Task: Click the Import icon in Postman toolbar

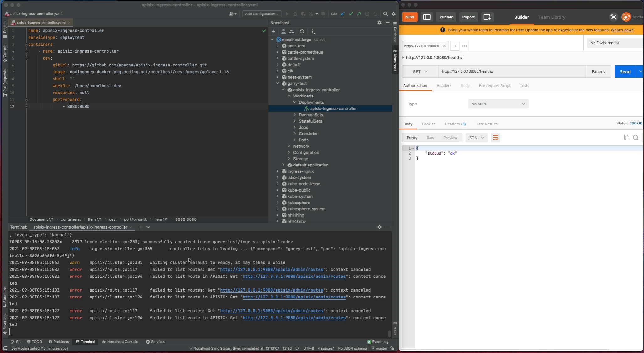Action: click(468, 17)
